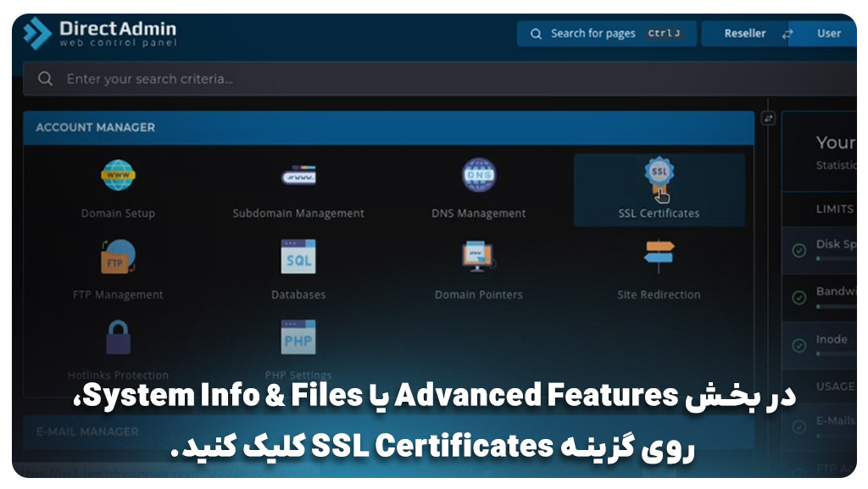
Task: Open Subdomain Management
Action: tap(298, 176)
